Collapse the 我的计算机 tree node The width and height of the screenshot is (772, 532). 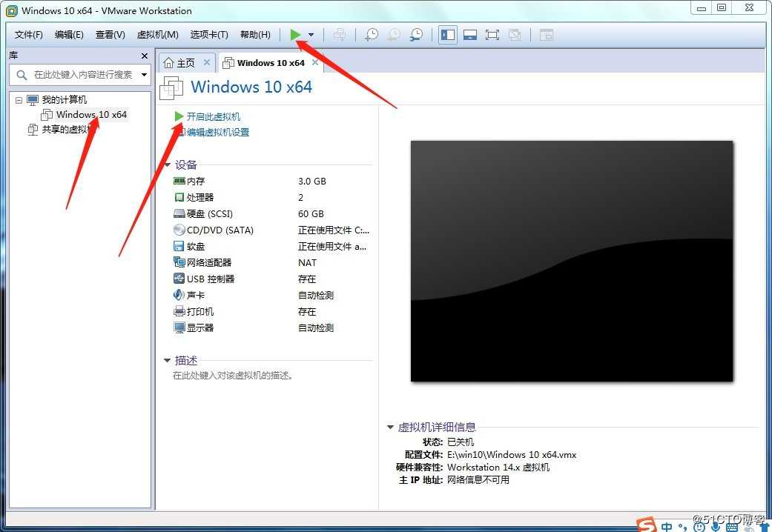click(x=19, y=100)
